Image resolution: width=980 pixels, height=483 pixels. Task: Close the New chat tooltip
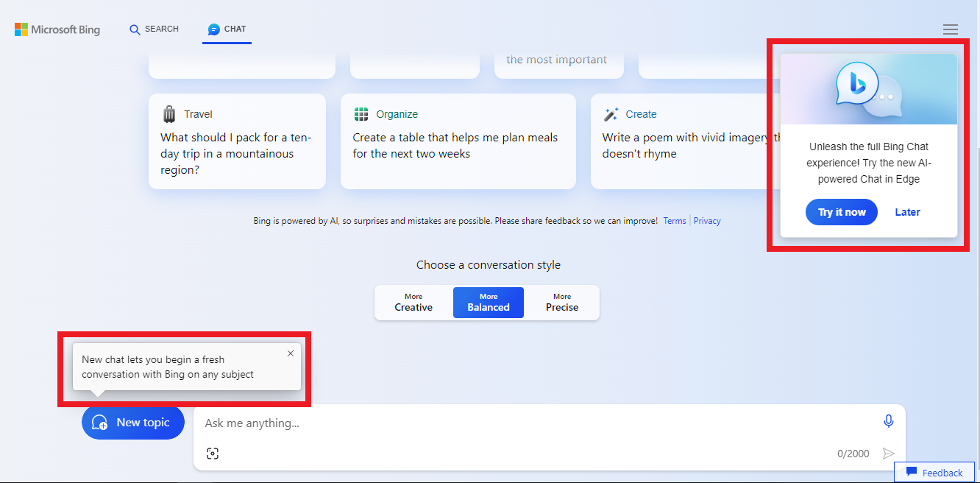(x=290, y=353)
